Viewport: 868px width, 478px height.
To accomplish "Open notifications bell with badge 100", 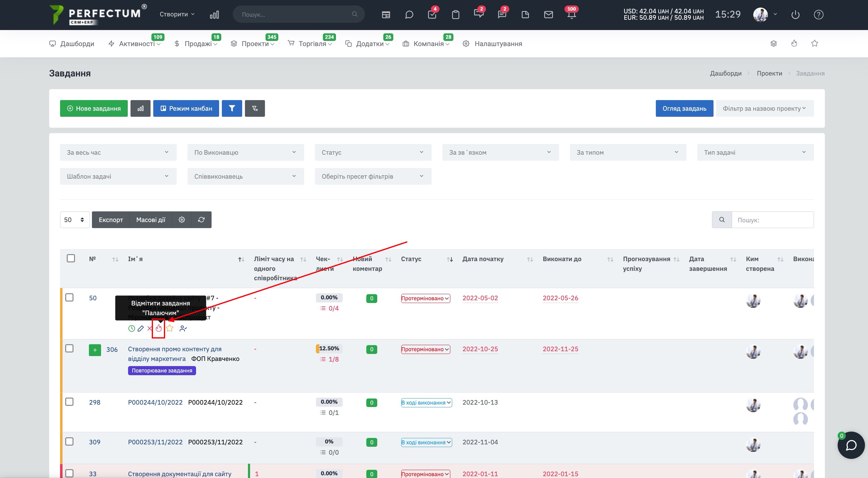I will tap(571, 15).
